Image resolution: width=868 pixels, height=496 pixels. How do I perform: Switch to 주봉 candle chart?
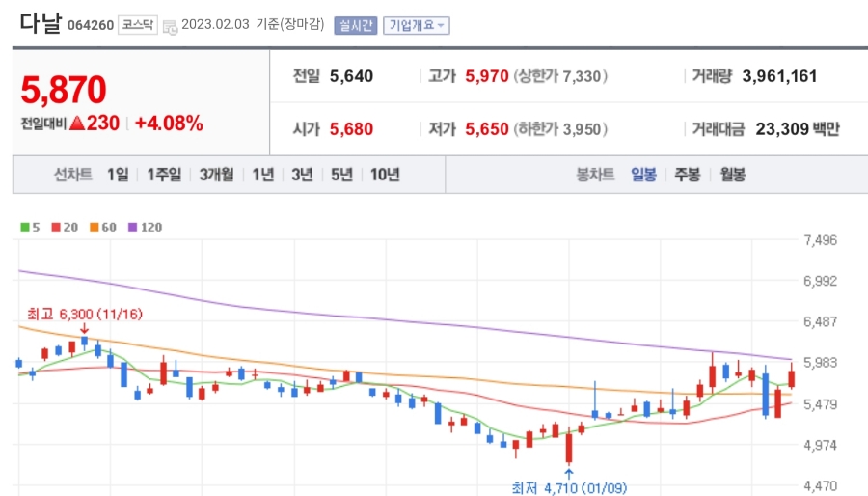point(688,175)
